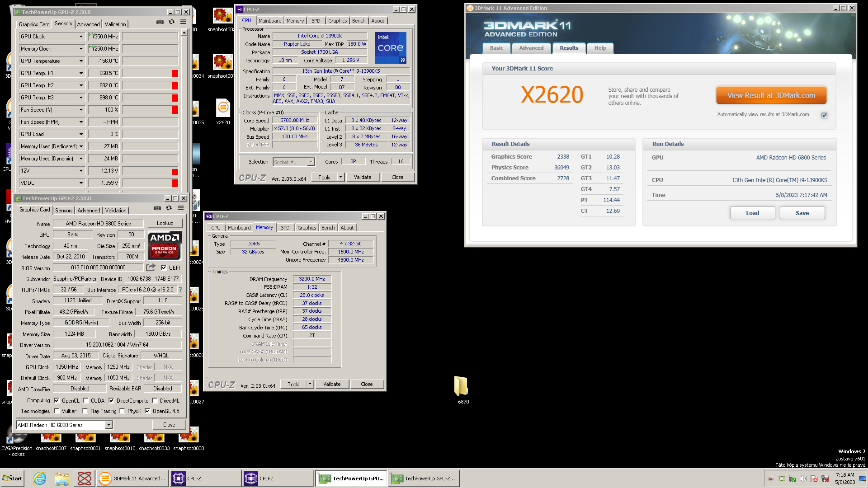The height and width of the screenshot is (488, 868).
Task: Open the SPD tab in CPU-Z Memory window
Action: [x=285, y=228]
